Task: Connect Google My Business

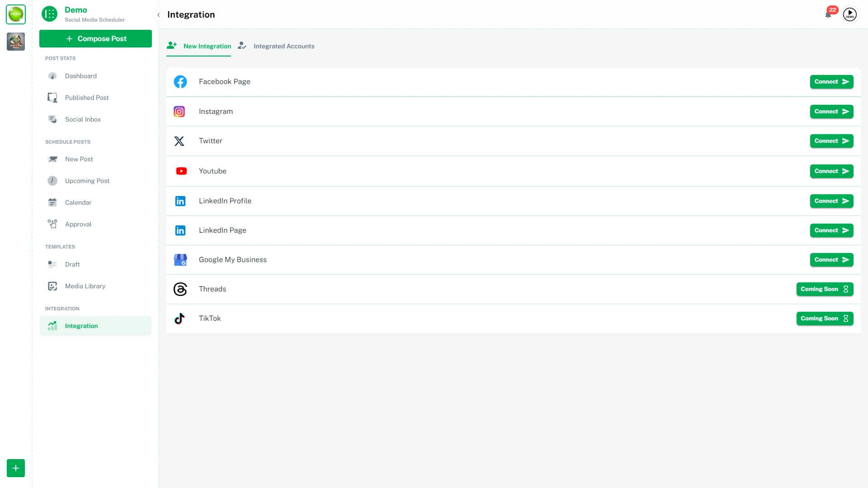Action: coord(831,260)
